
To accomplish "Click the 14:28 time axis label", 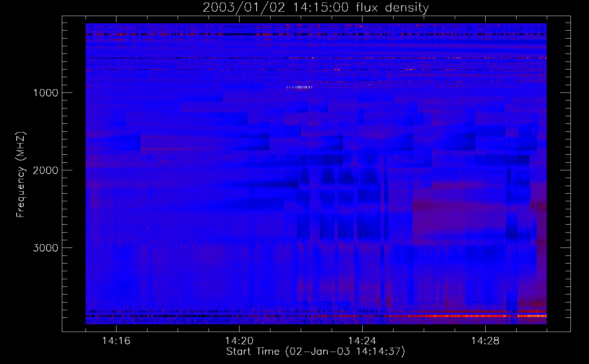I will [485, 341].
